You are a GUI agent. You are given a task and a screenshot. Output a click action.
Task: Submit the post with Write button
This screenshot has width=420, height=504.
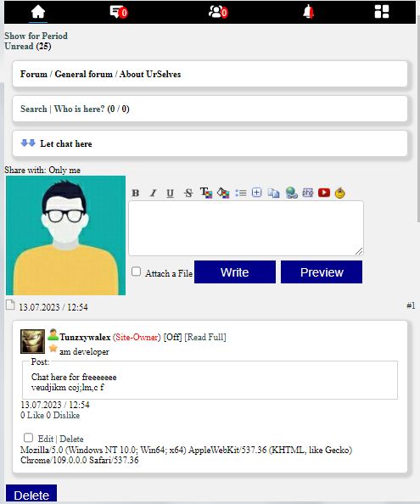[235, 272]
